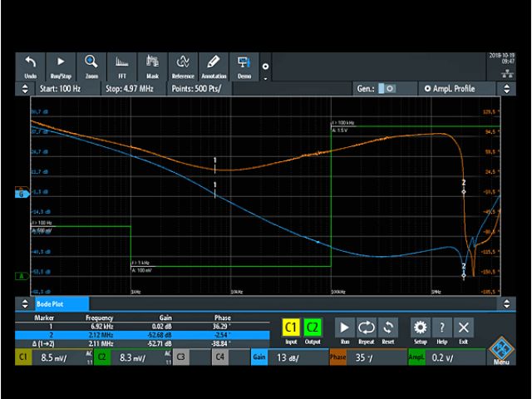The height and width of the screenshot is (399, 532).
Task: Open the FFT analysis tool
Action: coord(121,65)
